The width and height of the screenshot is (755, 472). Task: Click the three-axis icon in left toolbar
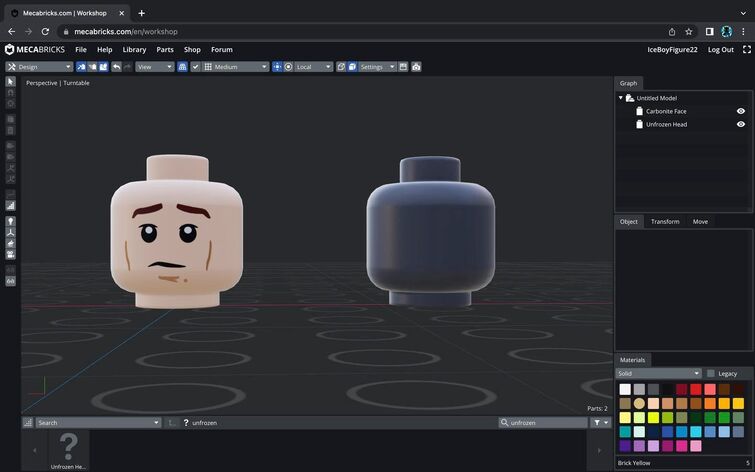point(10,232)
